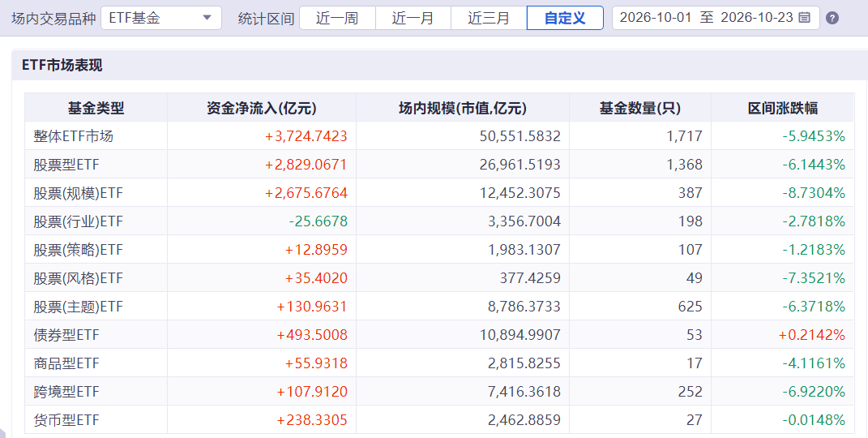Select the 近一周 period tab
Viewport: 868px width, 438px height.
(337, 18)
